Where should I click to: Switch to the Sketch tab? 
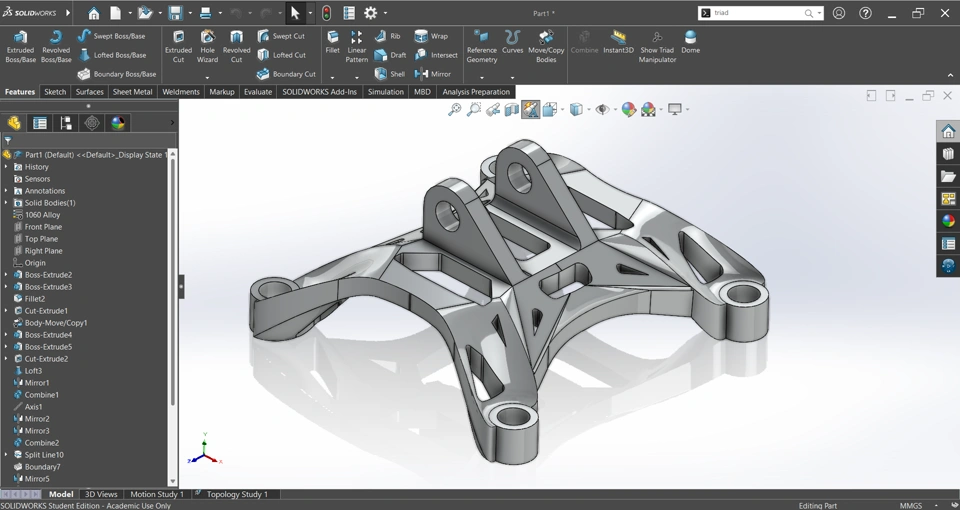click(x=54, y=92)
